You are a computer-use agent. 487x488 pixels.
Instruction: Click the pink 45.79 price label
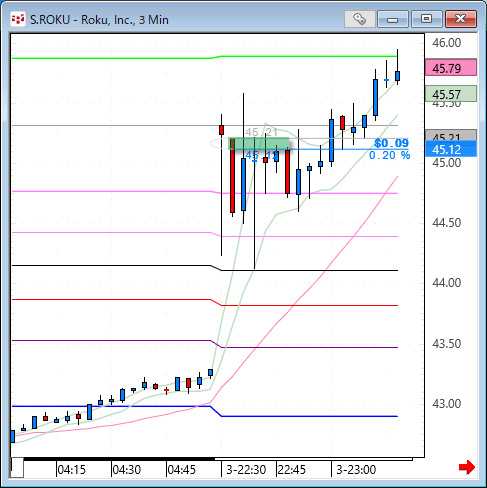451,68
